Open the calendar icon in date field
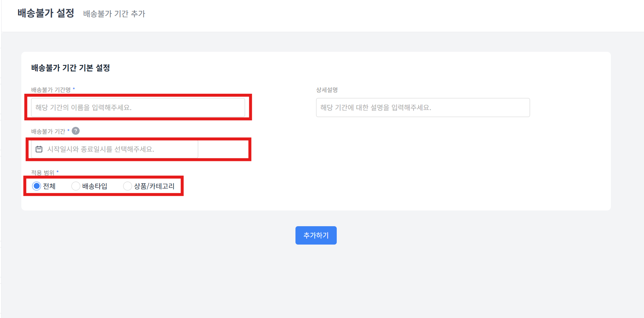This screenshot has height=318, width=644. (x=39, y=149)
